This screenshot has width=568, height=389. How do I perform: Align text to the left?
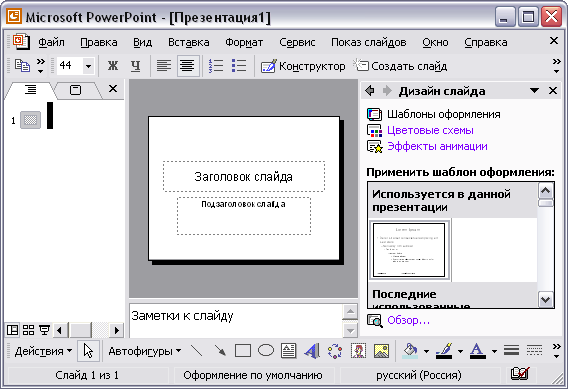164,66
